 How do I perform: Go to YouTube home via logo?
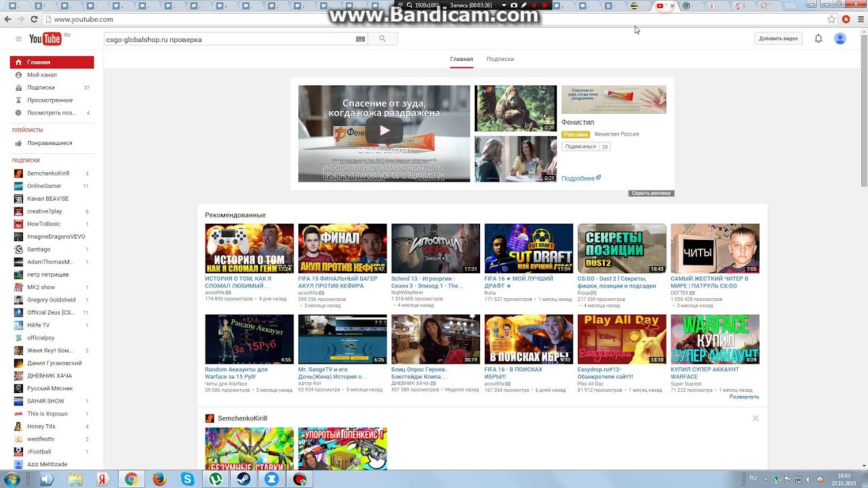[x=45, y=39]
